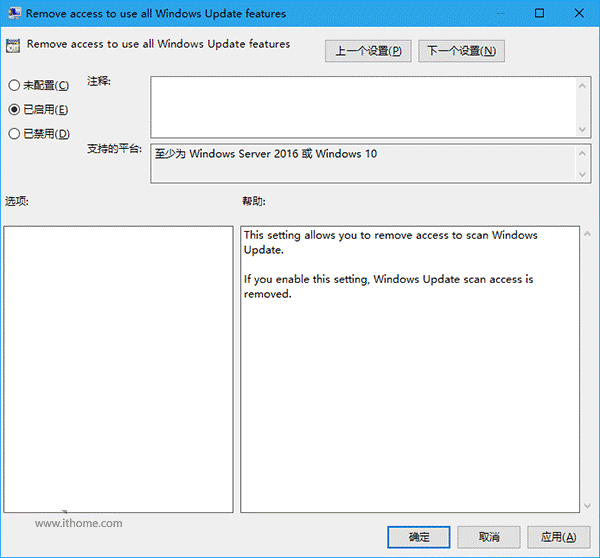Click the 注释 label
600x558 pixels.
(x=98, y=81)
